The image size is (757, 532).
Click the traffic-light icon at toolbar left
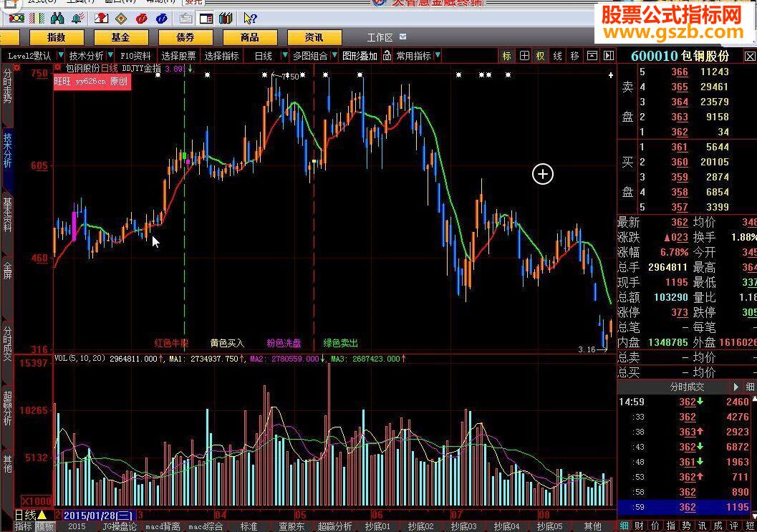(16, 18)
